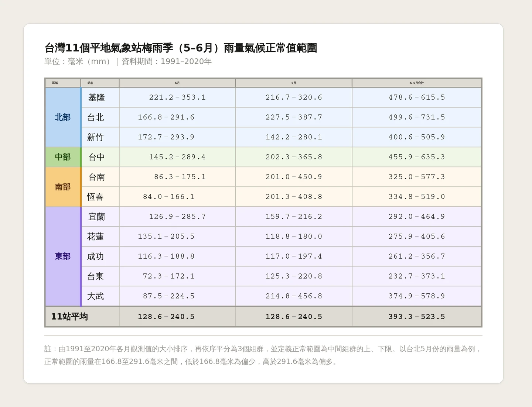Viewport: 532px width, 407px height.
Task: Click the average total 393.3–523.5 cell
Action: 417,317
